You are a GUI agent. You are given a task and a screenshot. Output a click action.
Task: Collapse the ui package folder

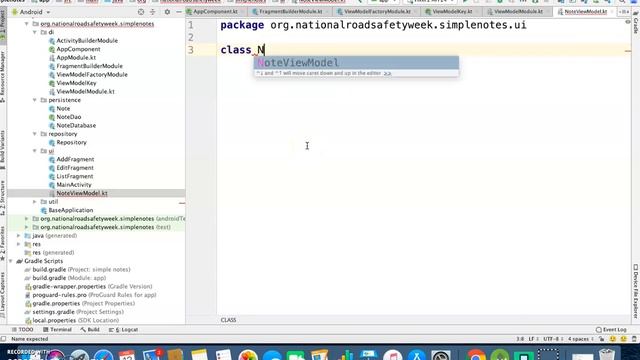(x=35, y=151)
